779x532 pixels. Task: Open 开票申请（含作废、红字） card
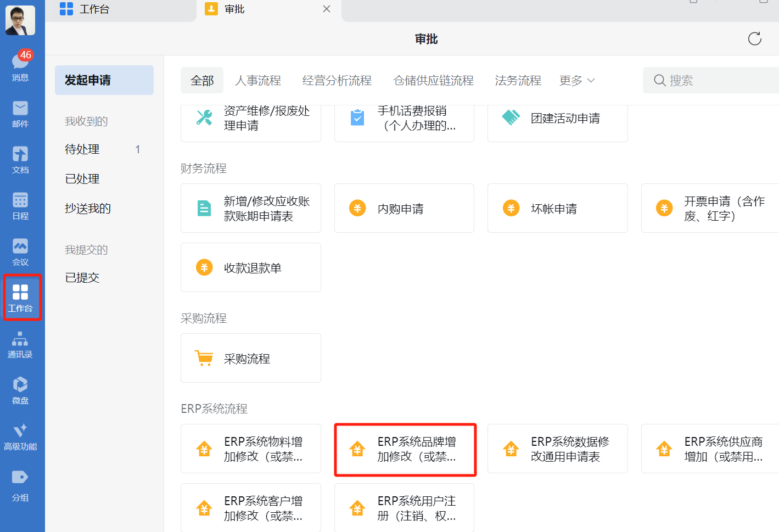(x=710, y=208)
